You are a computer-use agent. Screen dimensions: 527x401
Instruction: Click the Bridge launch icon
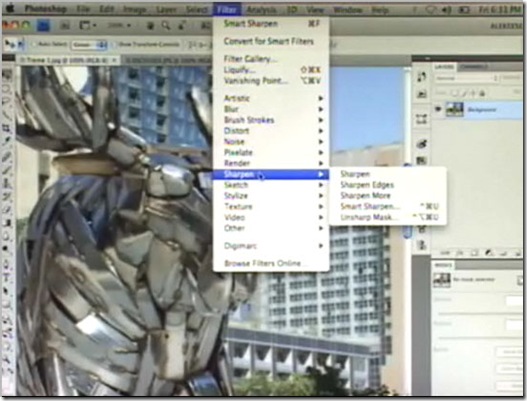(x=43, y=25)
